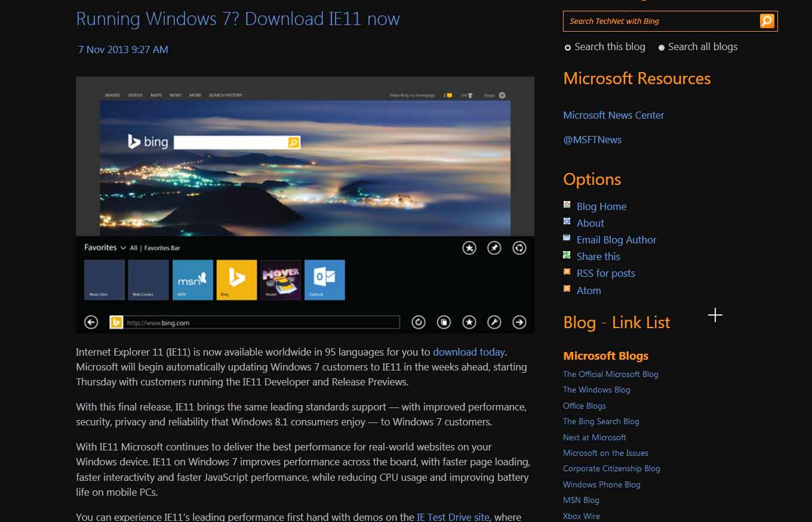Open the Xbox Wire link
Viewport: 812px width, 522px height.
[x=582, y=516]
